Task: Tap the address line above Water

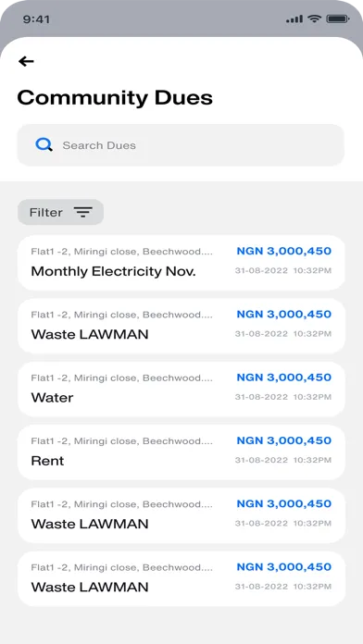Action: [122, 378]
